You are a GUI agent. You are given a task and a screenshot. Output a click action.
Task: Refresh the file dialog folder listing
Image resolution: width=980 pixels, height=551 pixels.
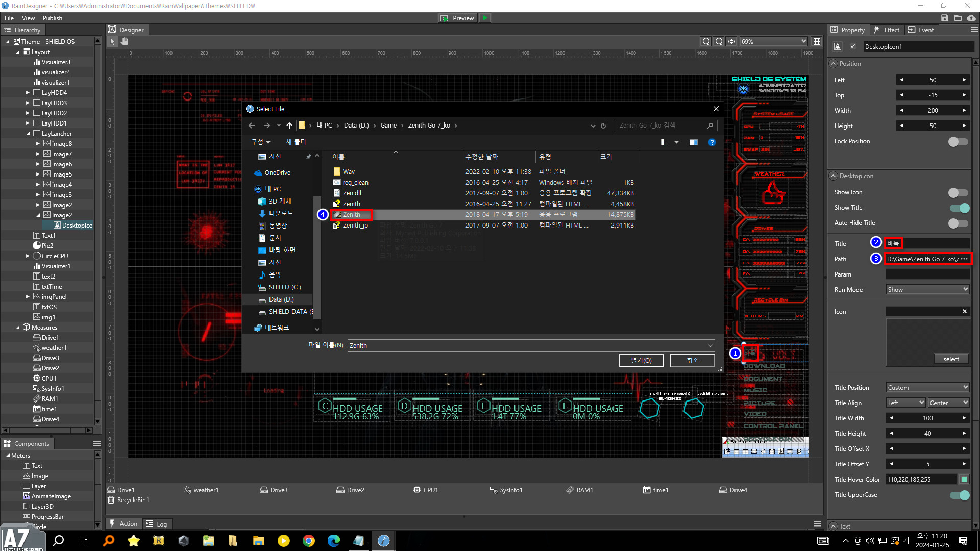[603, 126]
